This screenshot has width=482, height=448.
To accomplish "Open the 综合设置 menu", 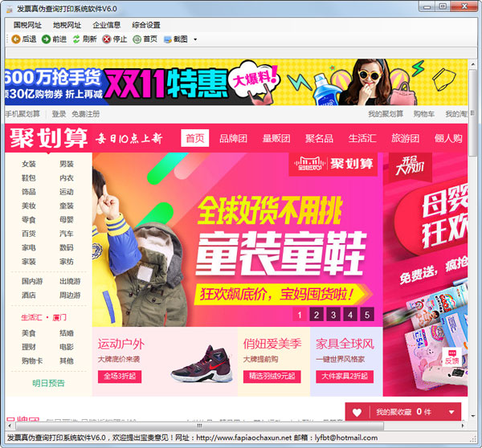I will point(146,25).
